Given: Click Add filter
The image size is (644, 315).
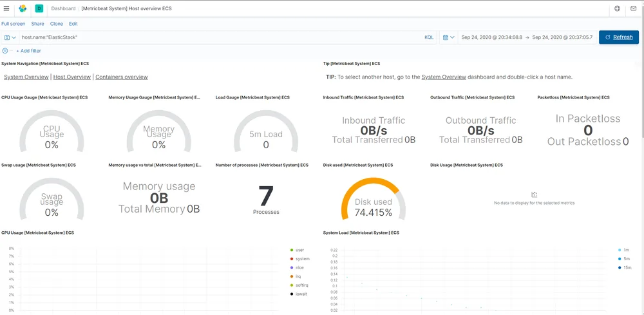Looking at the screenshot, I should point(28,51).
